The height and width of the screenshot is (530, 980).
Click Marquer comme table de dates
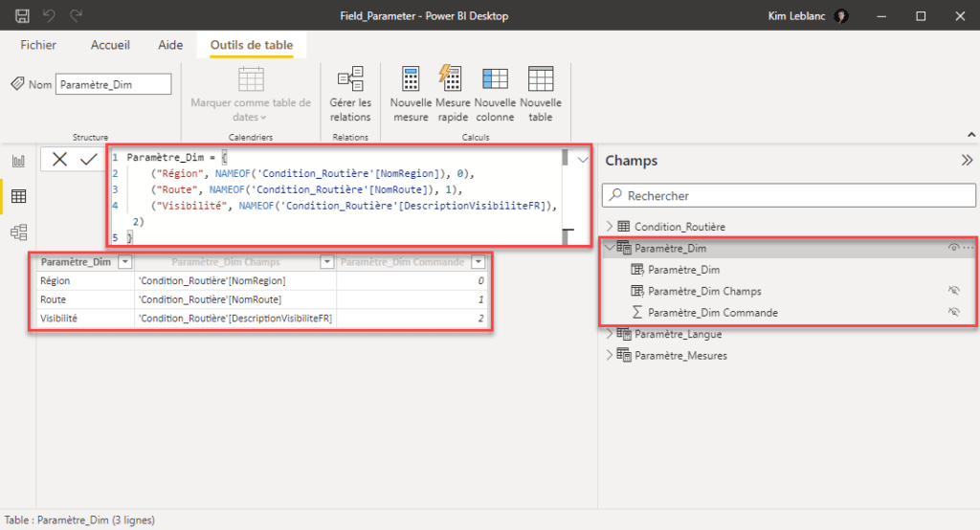(251, 95)
